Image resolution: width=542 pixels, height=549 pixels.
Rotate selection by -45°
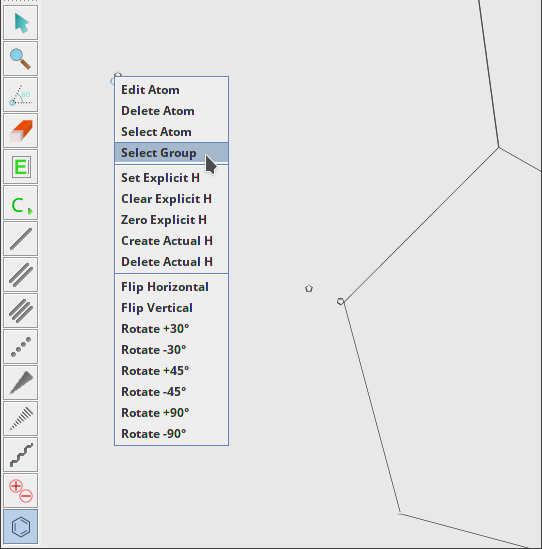[x=172, y=392]
